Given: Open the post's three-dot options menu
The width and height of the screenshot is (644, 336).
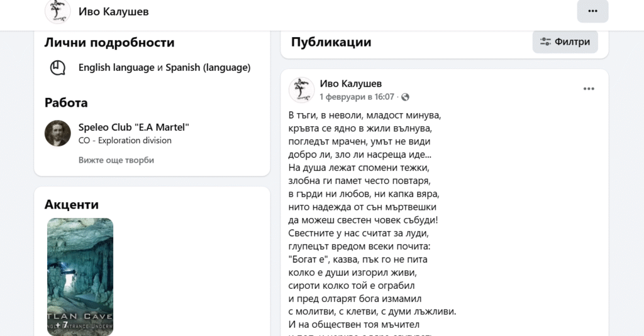Looking at the screenshot, I should (x=589, y=89).
